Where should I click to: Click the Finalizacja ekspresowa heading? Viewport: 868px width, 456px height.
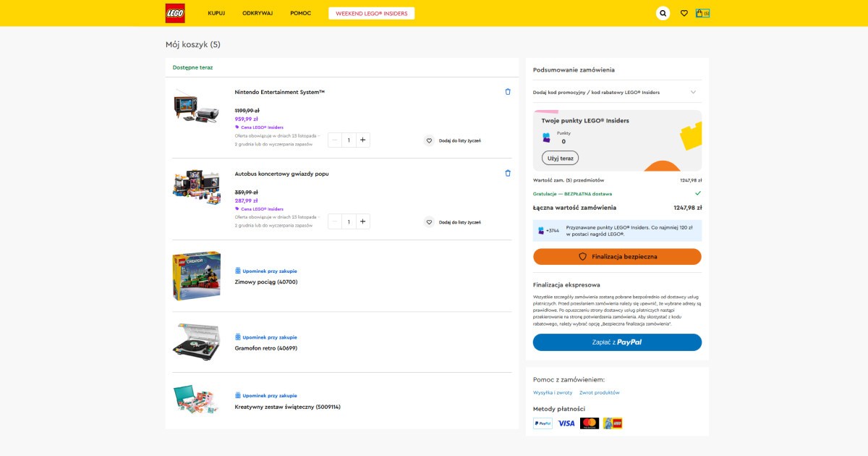click(x=566, y=284)
